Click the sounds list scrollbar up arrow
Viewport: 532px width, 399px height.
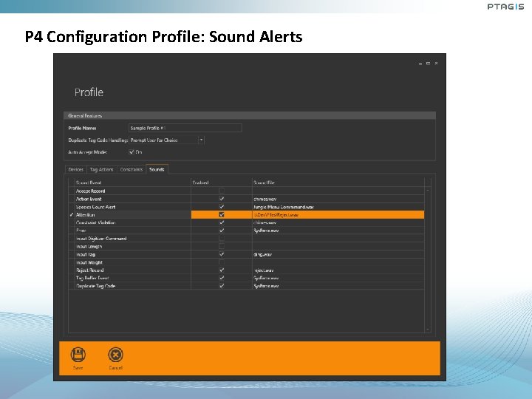click(428, 191)
